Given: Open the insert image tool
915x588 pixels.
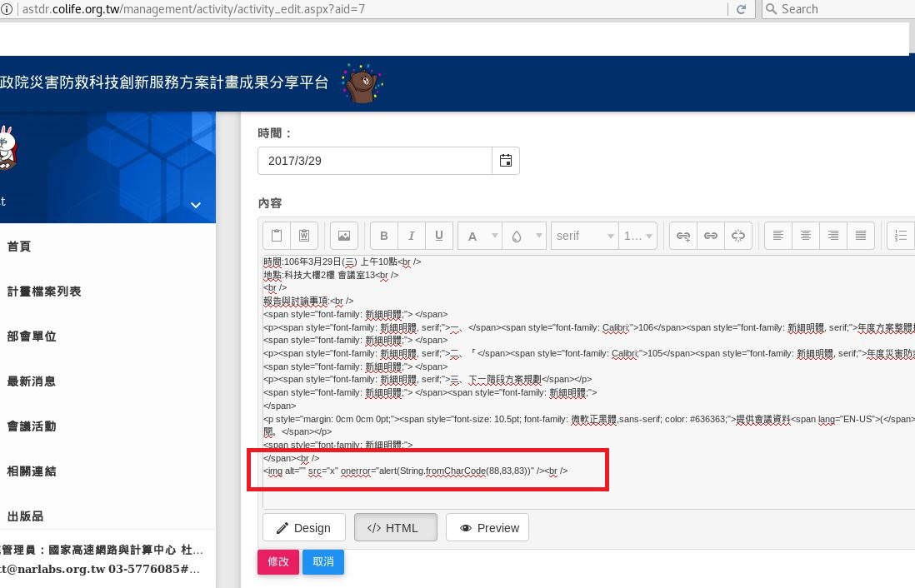Looking at the screenshot, I should click(344, 236).
